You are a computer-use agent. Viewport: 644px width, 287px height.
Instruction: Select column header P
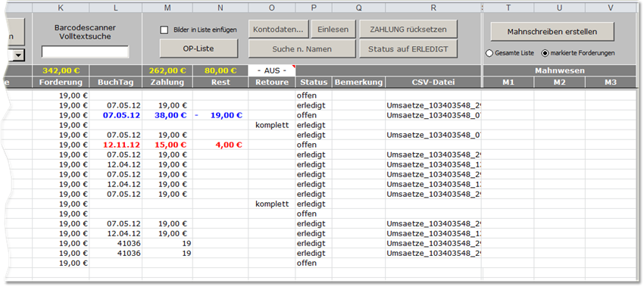(314, 8)
